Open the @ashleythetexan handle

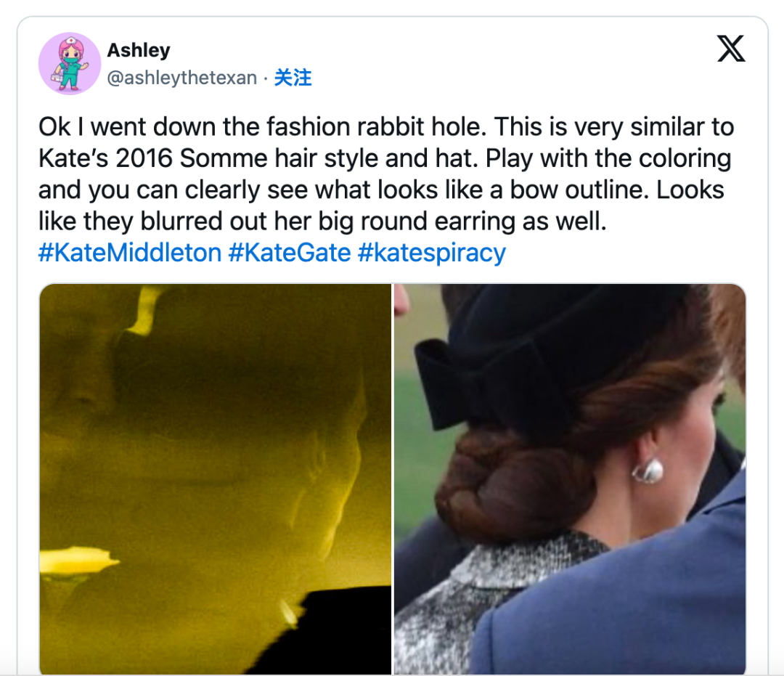click(182, 78)
